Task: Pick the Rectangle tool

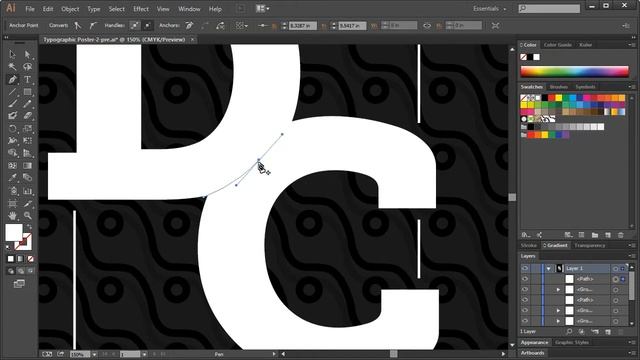Action: coord(27,92)
